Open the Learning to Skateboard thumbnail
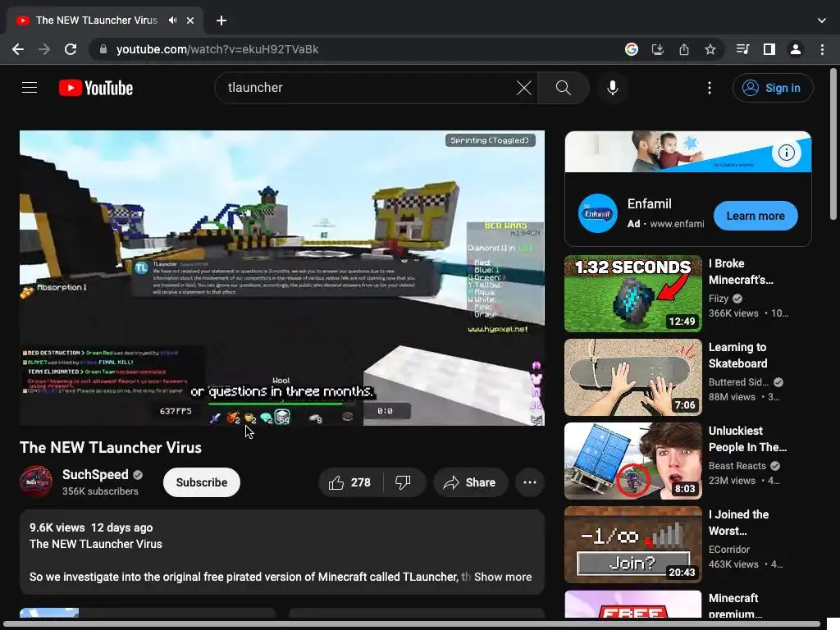This screenshot has width=840, height=630. point(632,377)
